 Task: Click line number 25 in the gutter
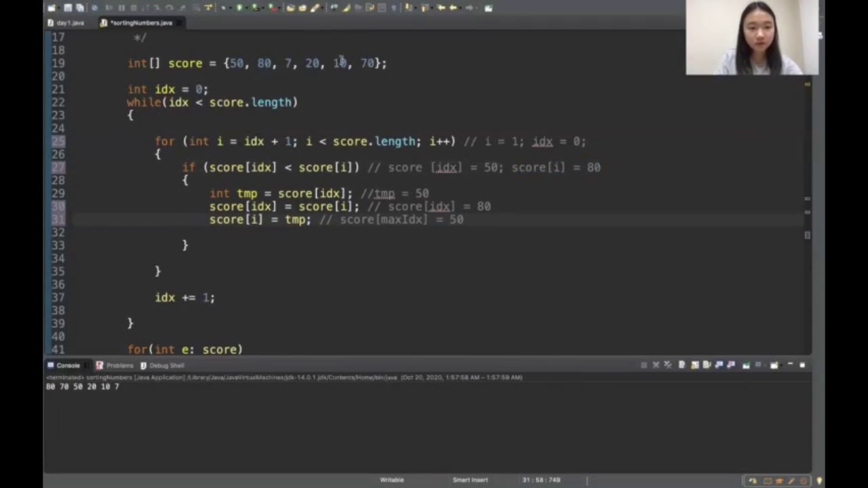58,141
